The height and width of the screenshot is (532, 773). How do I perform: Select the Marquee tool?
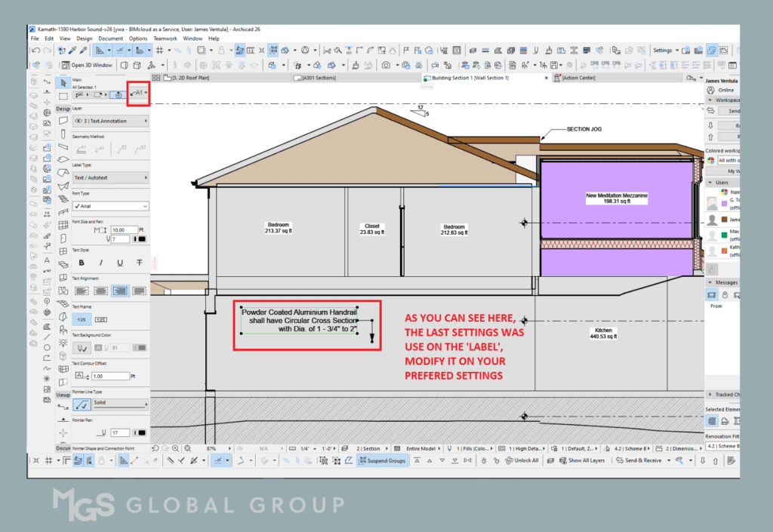coord(63,96)
